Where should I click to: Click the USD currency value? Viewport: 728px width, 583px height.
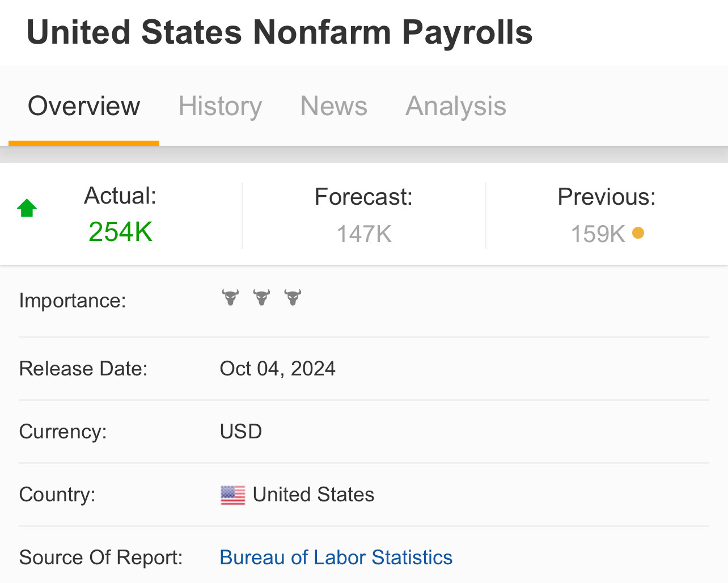pos(241,432)
